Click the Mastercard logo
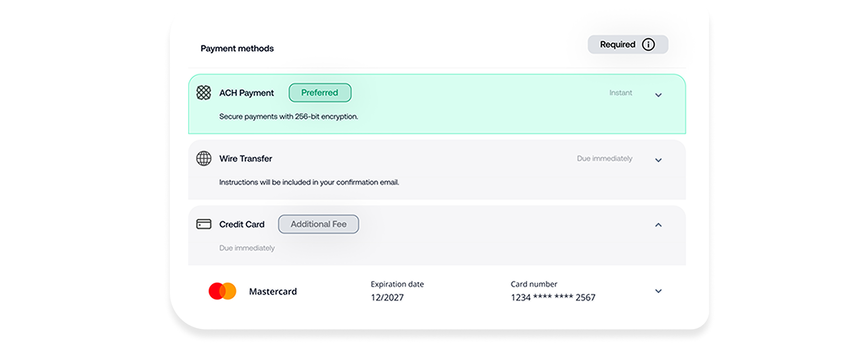This screenshot has height=344, width=868. pyautogui.click(x=222, y=291)
